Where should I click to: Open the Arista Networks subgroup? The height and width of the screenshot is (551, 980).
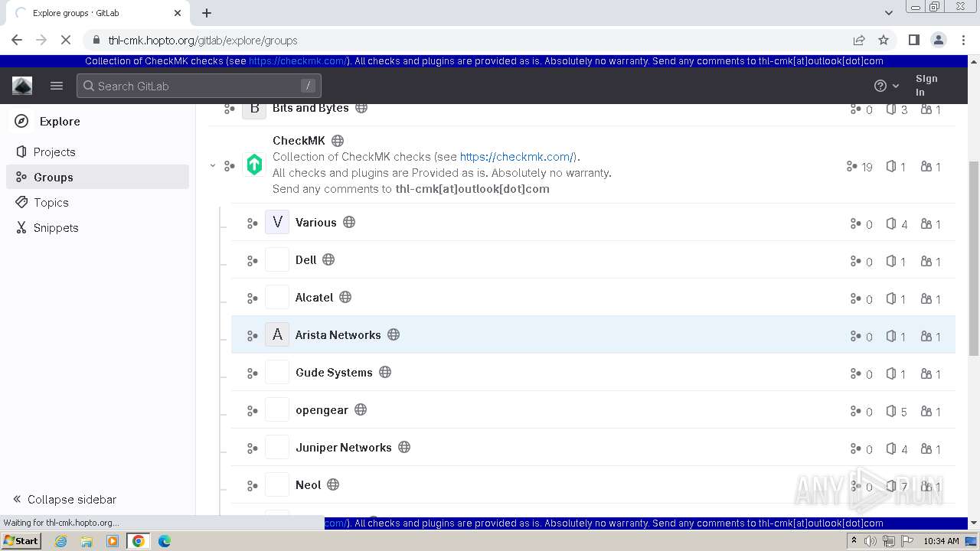[x=338, y=334]
